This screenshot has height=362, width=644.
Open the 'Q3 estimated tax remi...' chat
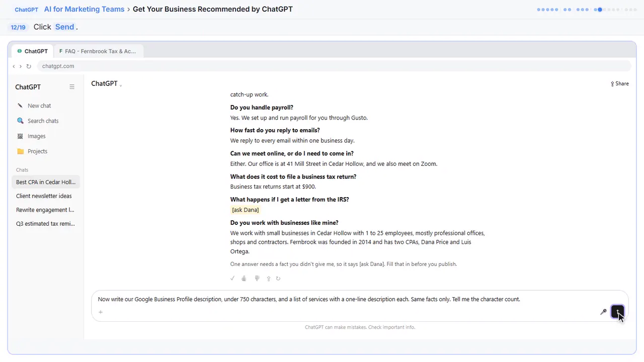(x=45, y=224)
